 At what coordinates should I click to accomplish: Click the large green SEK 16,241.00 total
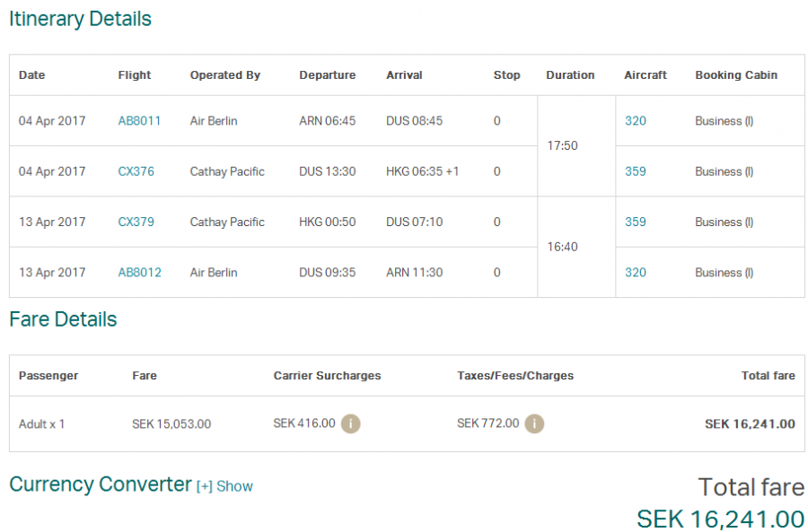(720, 519)
